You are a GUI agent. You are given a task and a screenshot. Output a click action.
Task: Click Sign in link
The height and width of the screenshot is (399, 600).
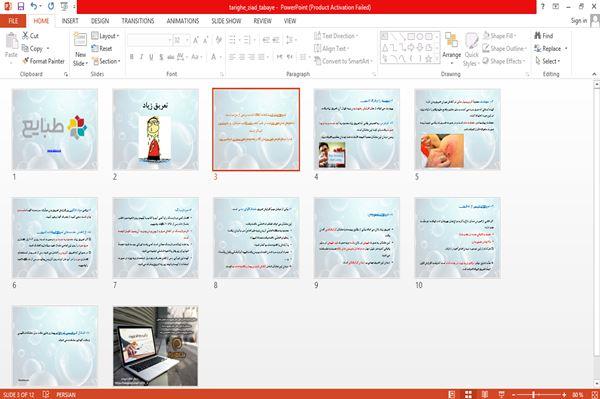[579, 21]
